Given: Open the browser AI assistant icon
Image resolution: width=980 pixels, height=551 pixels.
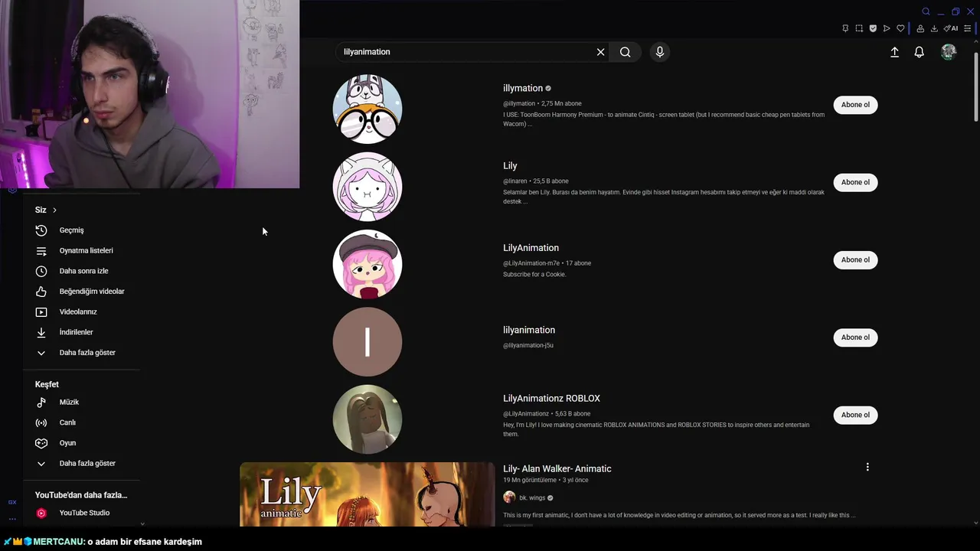Looking at the screenshot, I should pos(951,28).
